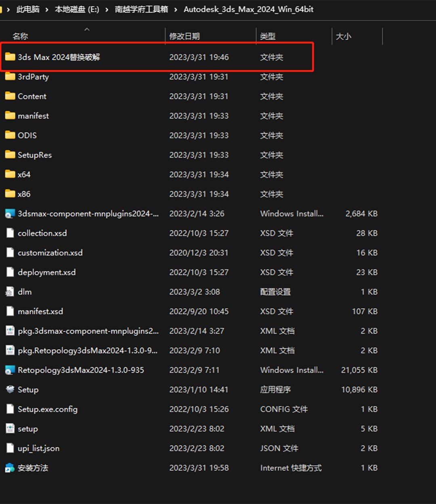Click the setup XML document icon
This screenshot has height=504, width=436.
(x=10, y=429)
